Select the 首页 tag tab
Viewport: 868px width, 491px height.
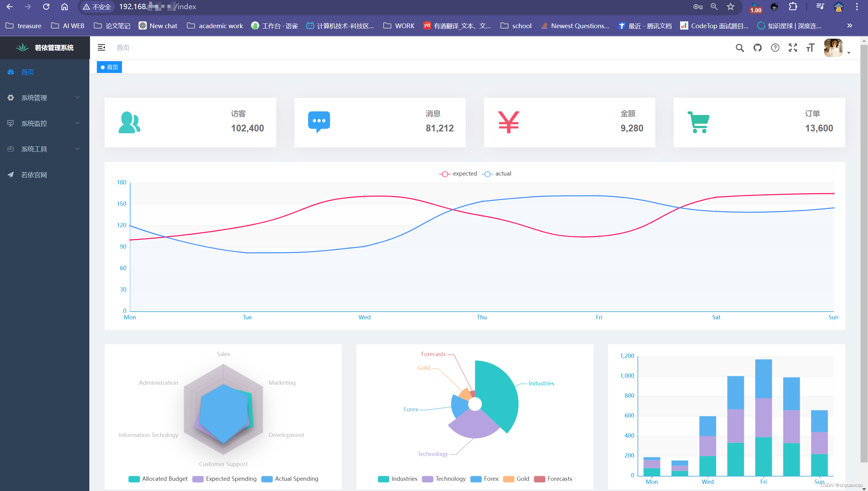point(109,67)
